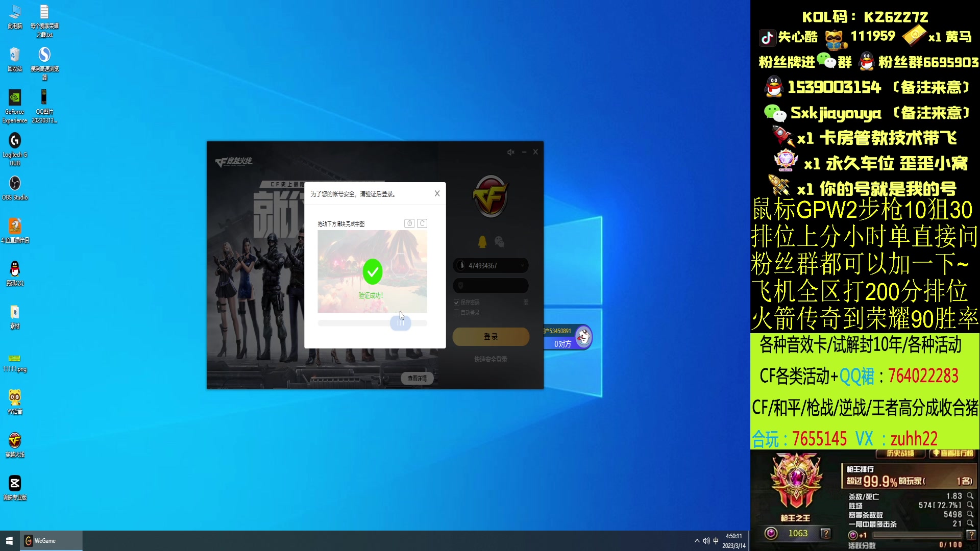The height and width of the screenshot is (551, 980).
Task: Click magnifier beside 赛季杀敌数 5498
Action: point(970,514)
